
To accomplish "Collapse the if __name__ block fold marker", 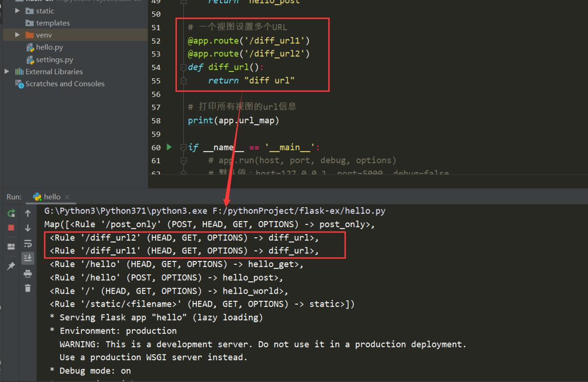I will (x=184, y=148).
